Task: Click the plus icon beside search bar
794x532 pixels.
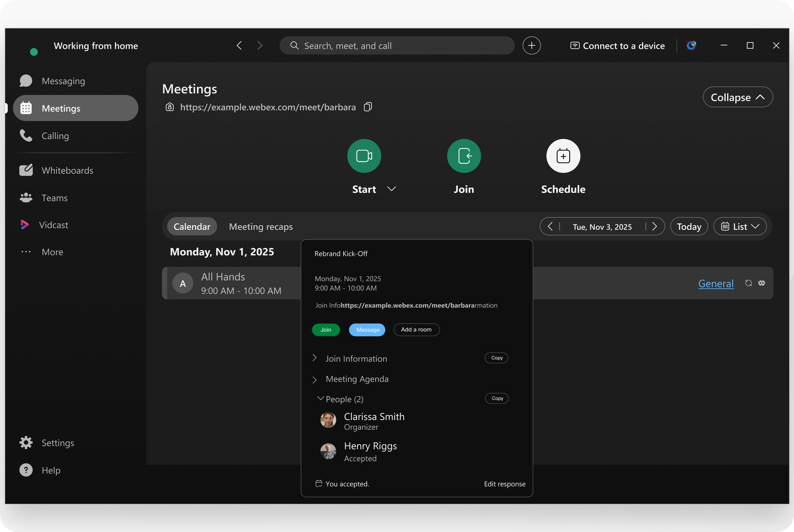Action: [x=531, y=45]
